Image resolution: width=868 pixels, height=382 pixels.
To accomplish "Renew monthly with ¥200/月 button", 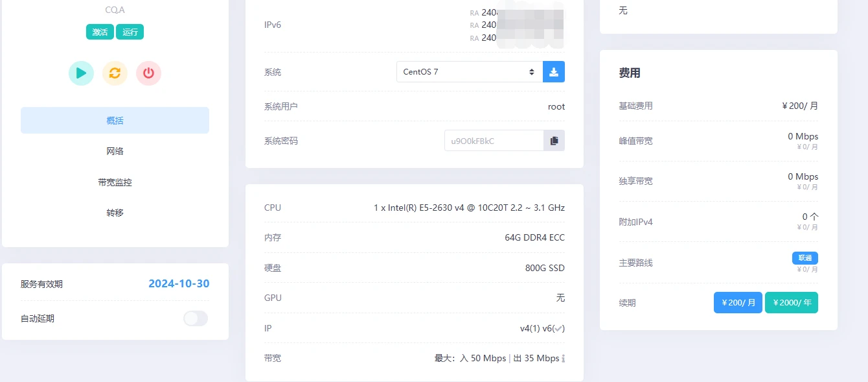I will coord(738,303).
